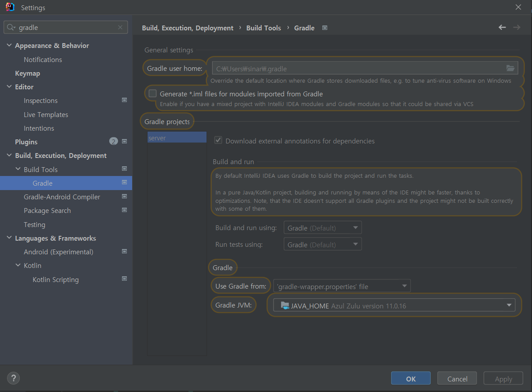Image resolution: width=532 pixels, height=392 pixels.
Task: Go back using the left arrow icon
Action: 502,27
